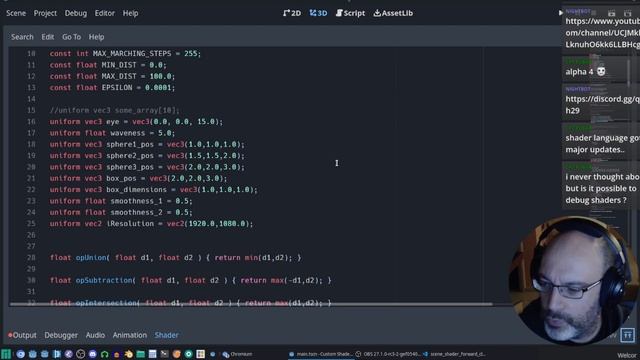Click the smoothness_1 uniform name
Screen dimensions: 640x360
pos(136,201)
